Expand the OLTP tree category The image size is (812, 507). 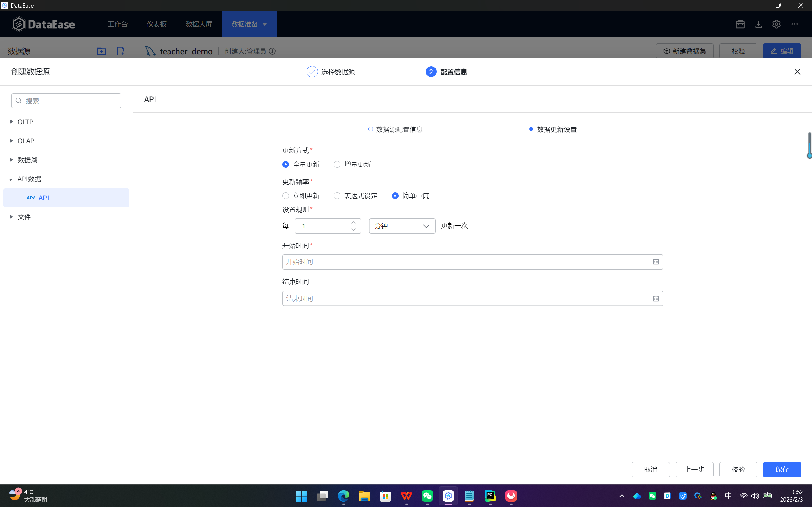click(x=11, y=122)
